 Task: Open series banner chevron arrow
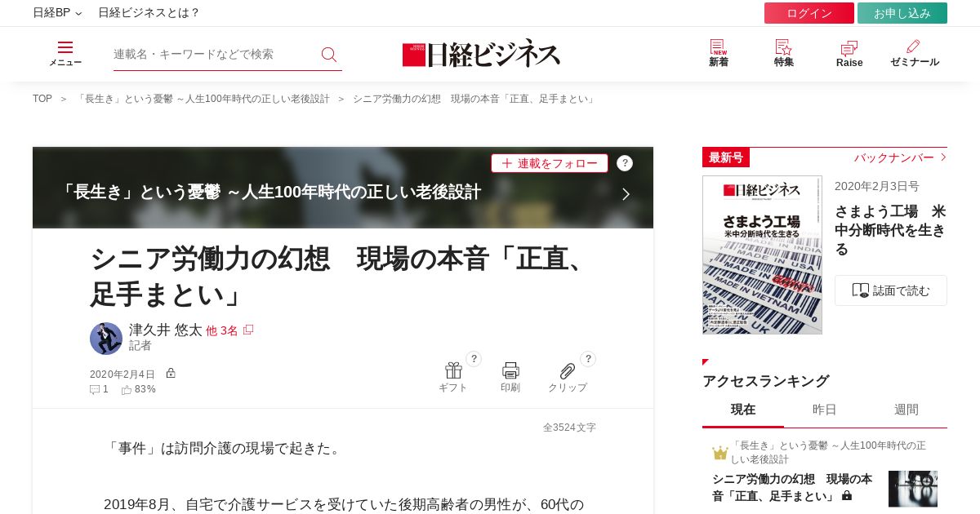[626, 194]
